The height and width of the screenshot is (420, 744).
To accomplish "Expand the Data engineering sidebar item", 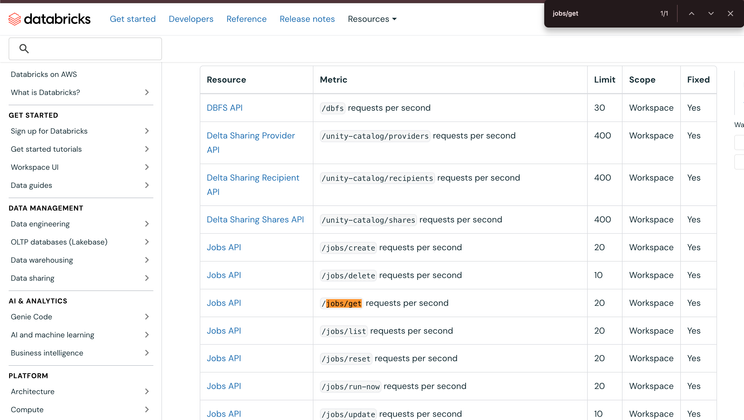I will 147,224.
